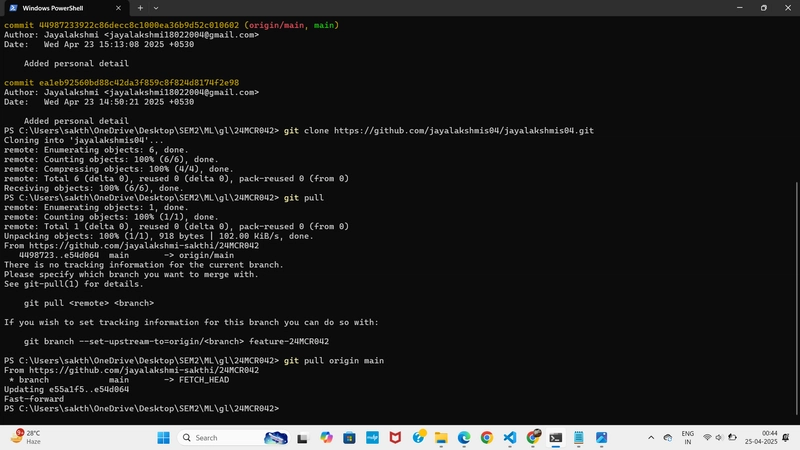Click the PowerShell icon in the tab
The width and height of the screenshot is (800, 450).
pyautogui.click(x=13, y=8)
